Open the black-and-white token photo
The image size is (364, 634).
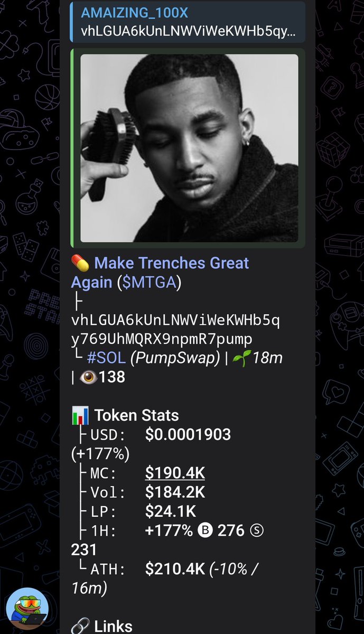[x=189, y=148]
